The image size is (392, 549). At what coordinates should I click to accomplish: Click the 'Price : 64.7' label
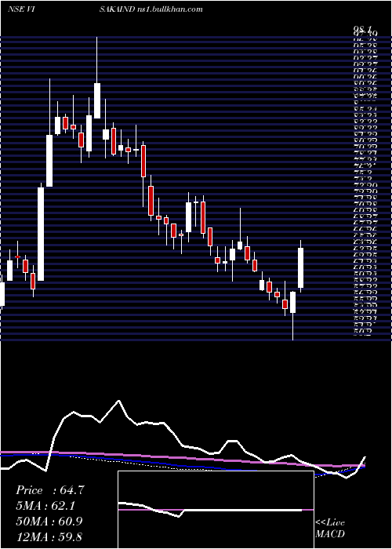(x=49, y=490)
